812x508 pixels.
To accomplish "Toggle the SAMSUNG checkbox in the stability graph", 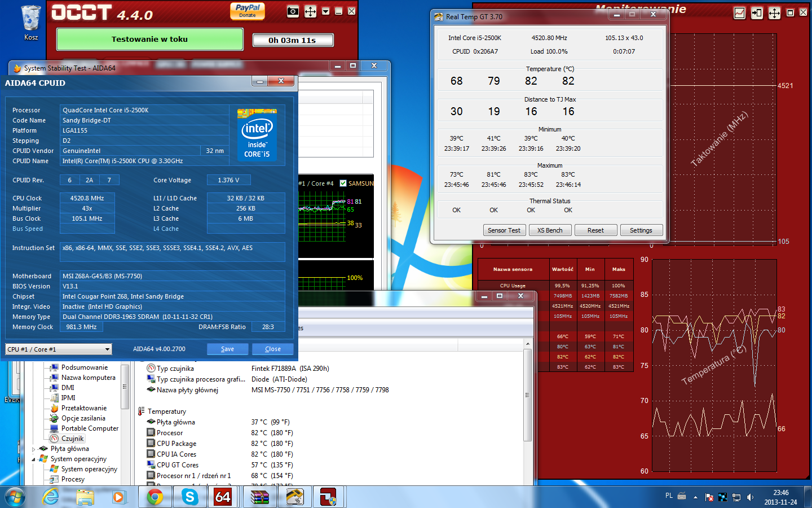I will (343, 183).
